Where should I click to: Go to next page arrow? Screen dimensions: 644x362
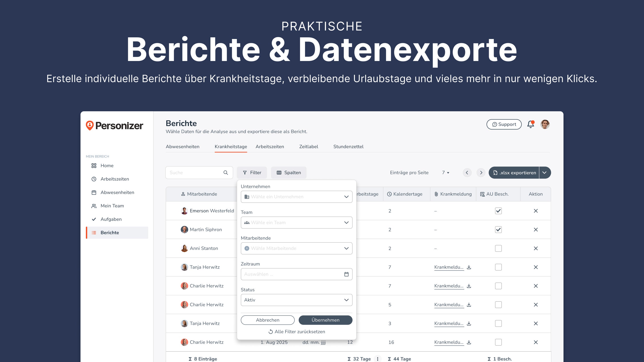(481, 173)
